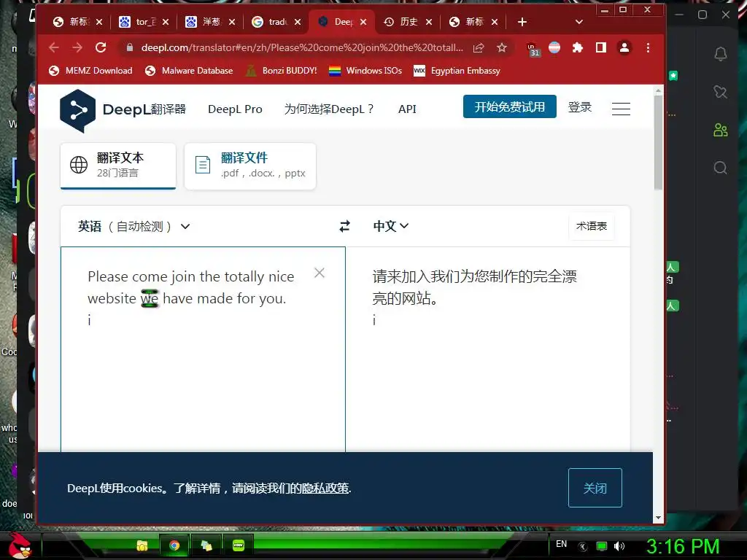747x560 pixels.
Task: Click the 登录 login link
Action: [580, 107]
